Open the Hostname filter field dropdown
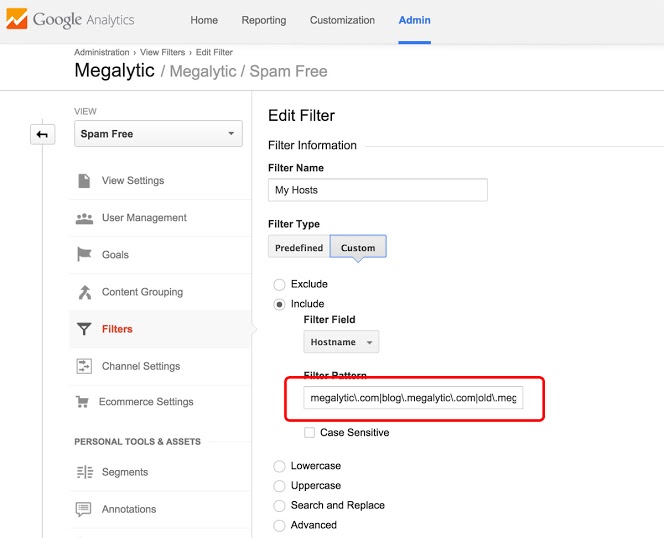Image resolution: width=664 pixels, height=538 pixels. tap(341, 342)
